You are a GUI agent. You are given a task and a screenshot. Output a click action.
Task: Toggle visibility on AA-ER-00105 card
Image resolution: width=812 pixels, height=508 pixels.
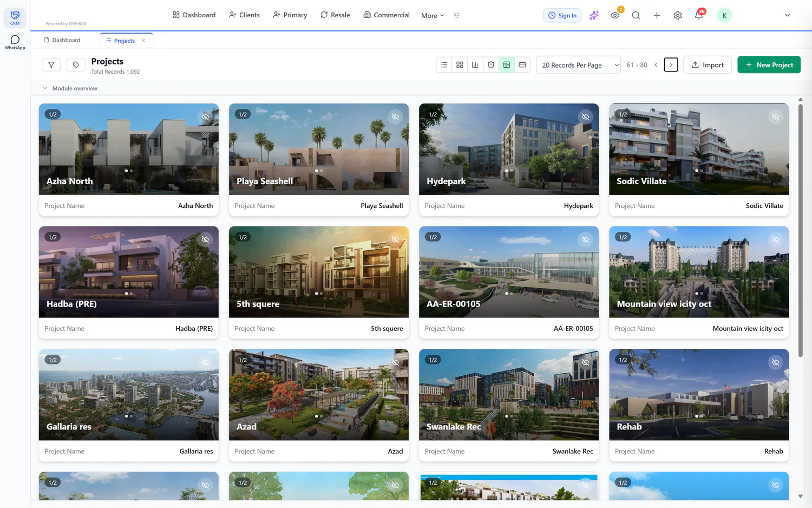click(x=586, y=239)
